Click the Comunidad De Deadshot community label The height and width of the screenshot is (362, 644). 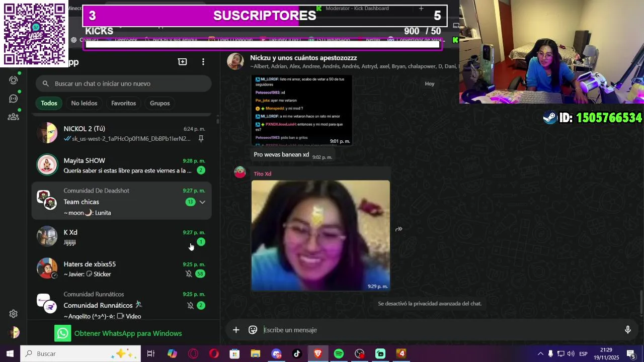pos(96,191)
